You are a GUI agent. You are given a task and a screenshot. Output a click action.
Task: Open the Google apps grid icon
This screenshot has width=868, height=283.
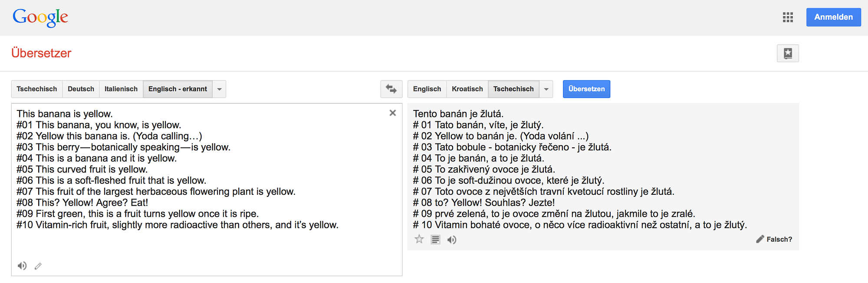[788, 17]
